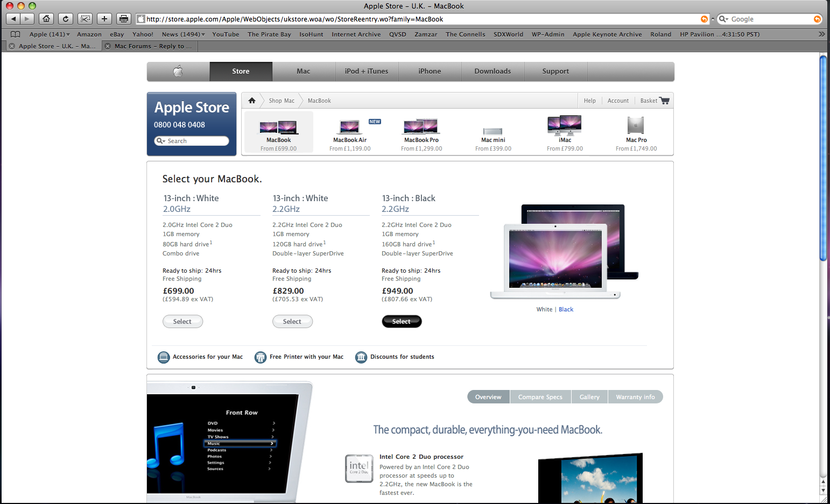Screen dimensions: 830x504
Task: Open the eBay bookmark
Action: click(117, 34)
